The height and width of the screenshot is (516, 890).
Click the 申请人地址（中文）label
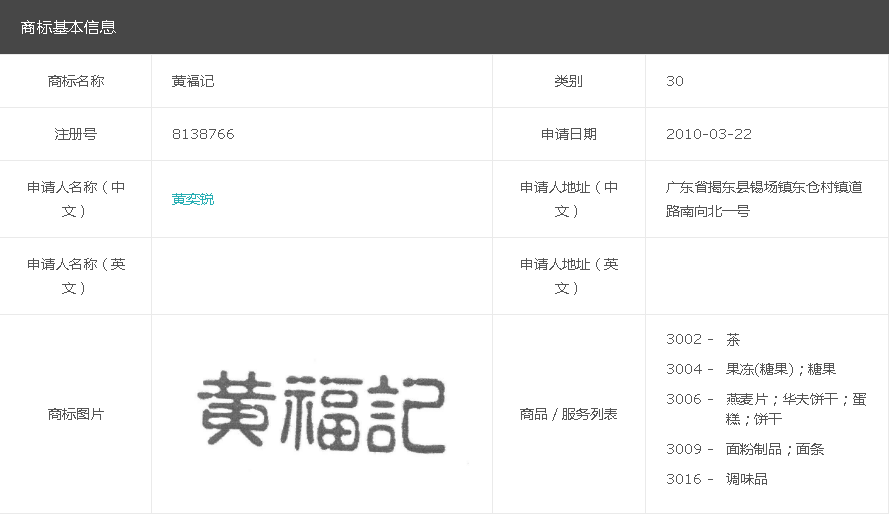tap(568, 199)
